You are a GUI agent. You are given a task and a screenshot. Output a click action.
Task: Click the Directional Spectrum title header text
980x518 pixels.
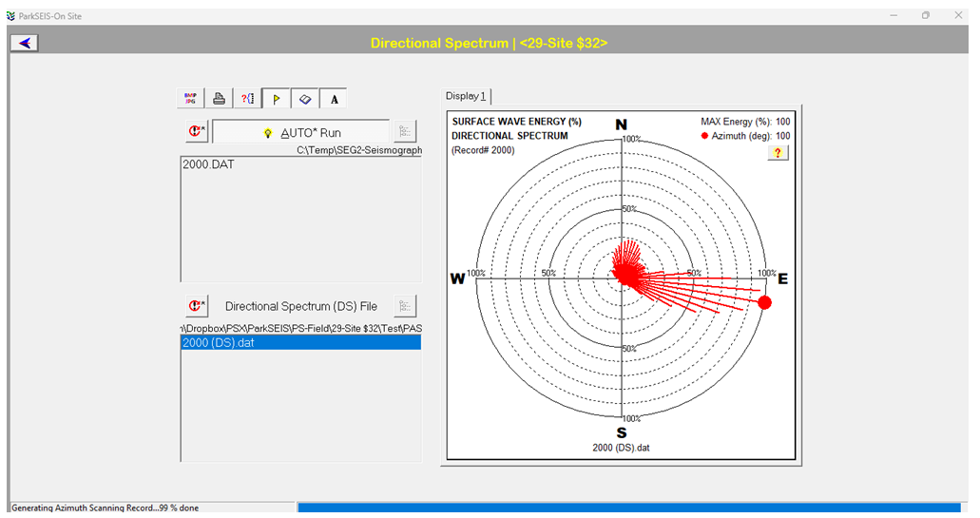tap(489, 43)
